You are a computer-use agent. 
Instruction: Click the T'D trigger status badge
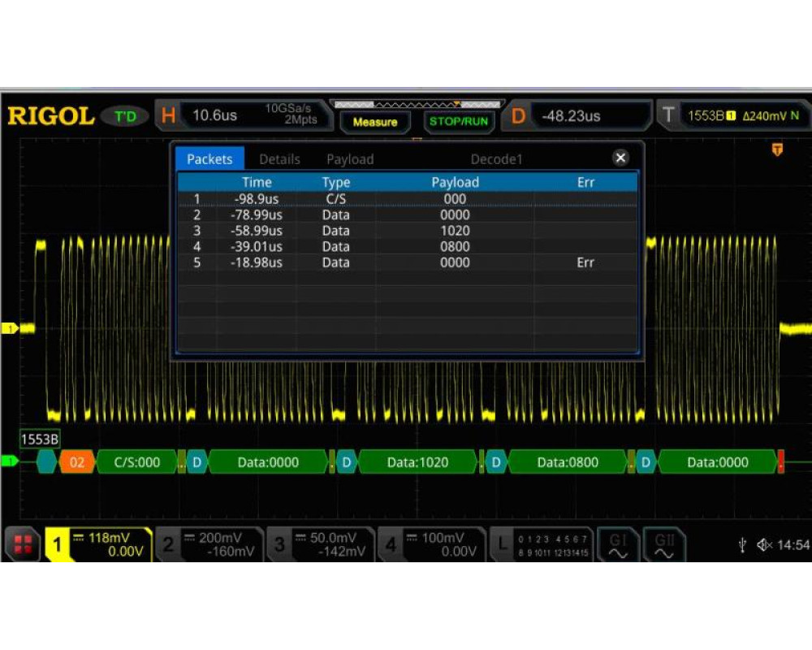[125, 116]
